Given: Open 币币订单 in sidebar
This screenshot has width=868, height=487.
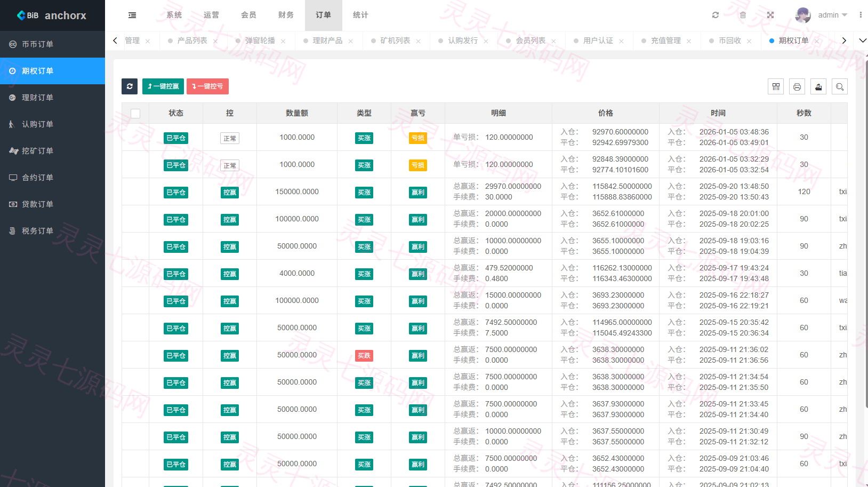Looking at the screenshot, I should click(52, 44).
